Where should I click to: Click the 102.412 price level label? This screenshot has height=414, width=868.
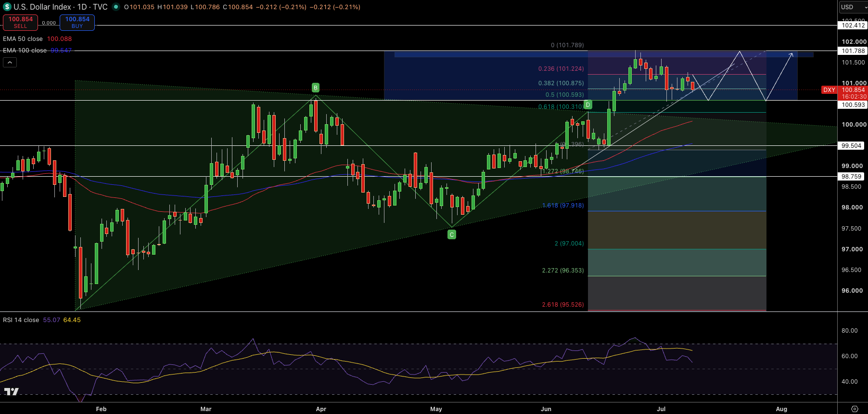click(853, 26)
